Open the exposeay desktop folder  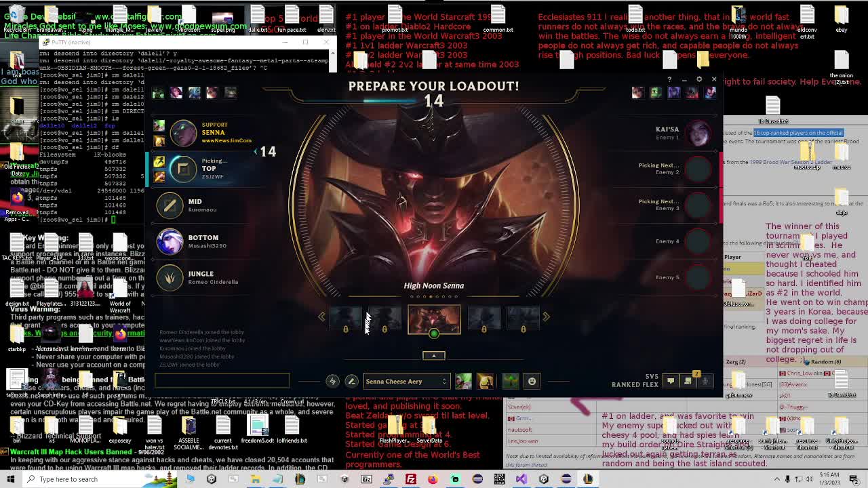click(120, 429)
